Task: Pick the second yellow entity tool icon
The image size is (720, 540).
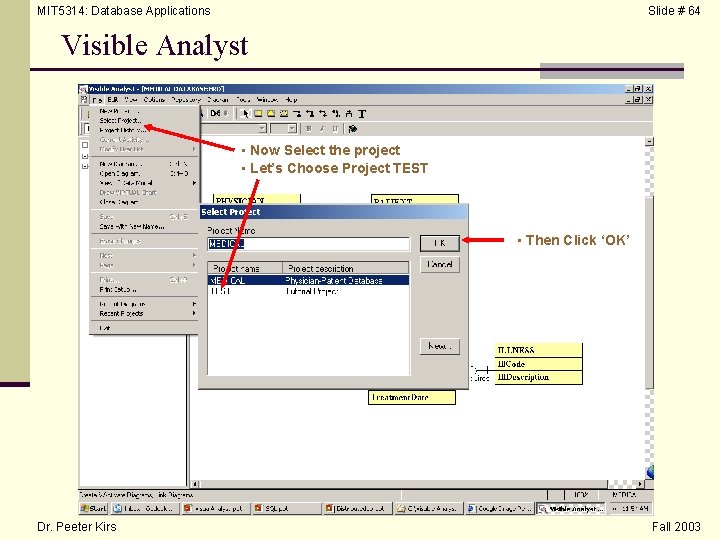Action: click(271, 114)
